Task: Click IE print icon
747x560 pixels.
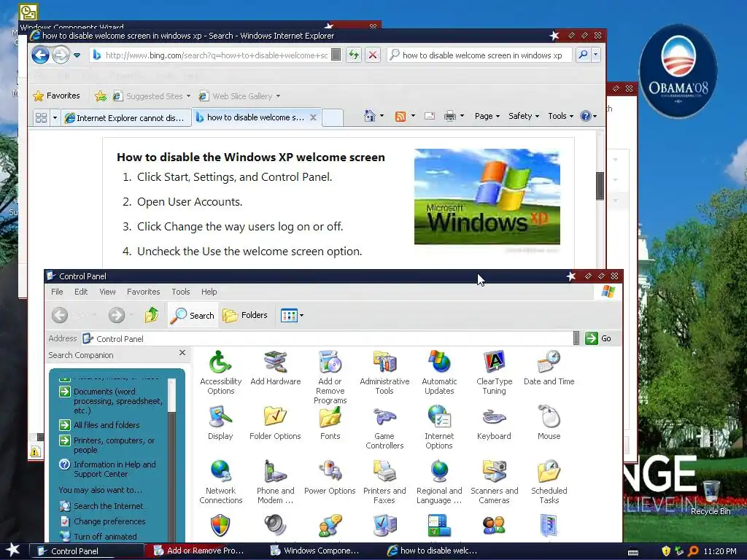Action: [x=449, y=116]
